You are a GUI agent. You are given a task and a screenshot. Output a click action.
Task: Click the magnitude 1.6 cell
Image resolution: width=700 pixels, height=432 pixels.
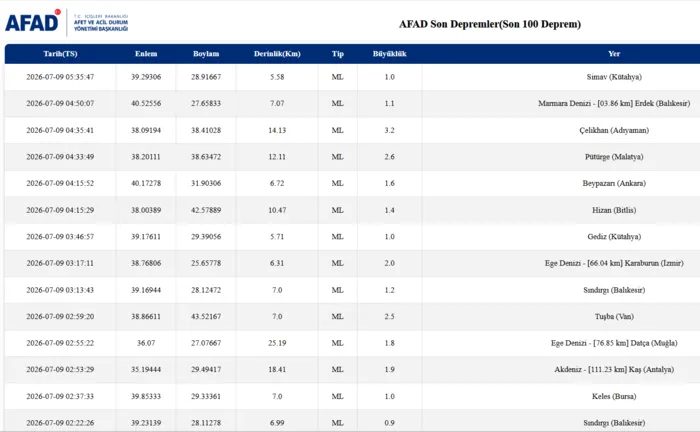pos(389,183)
